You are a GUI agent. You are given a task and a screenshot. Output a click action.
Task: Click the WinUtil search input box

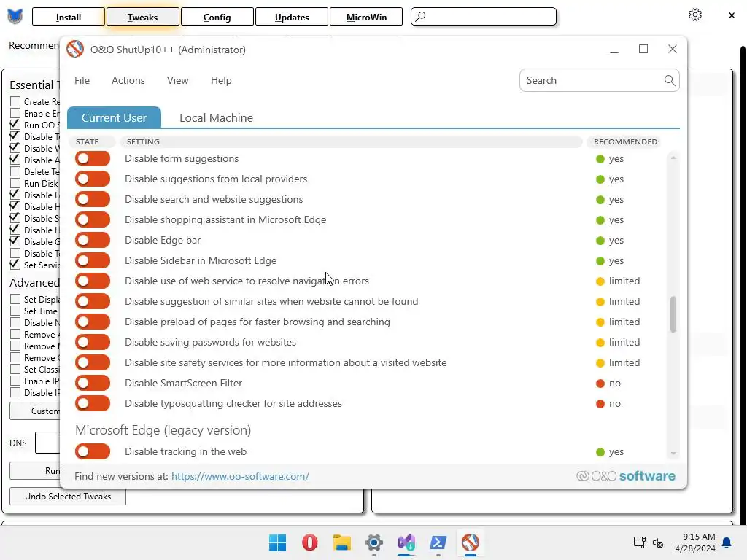click(484, 16)
